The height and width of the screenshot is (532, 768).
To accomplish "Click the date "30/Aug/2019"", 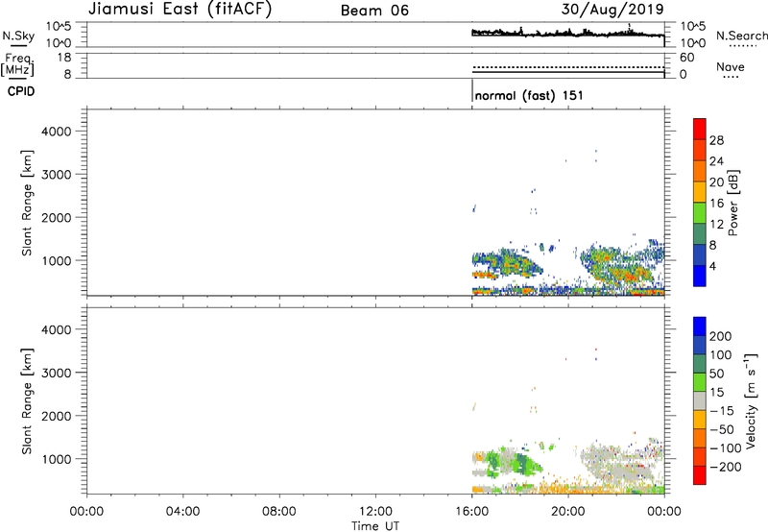I will [x=612, y=9].
